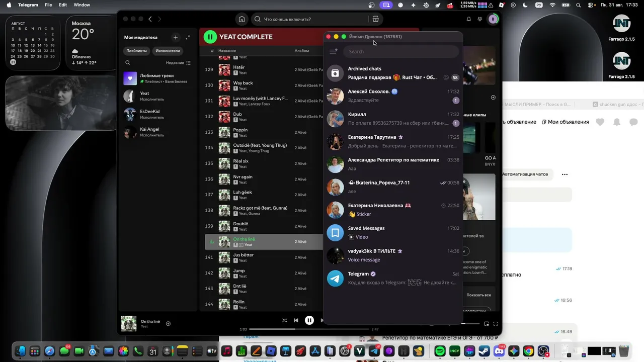Add On tha linë to liked songs
The height and width of the screenshot is (362, 644).
pos(168,324)
